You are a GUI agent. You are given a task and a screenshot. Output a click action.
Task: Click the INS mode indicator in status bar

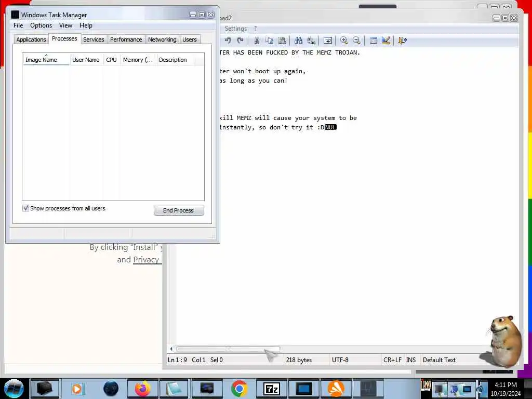click(411, 360)
